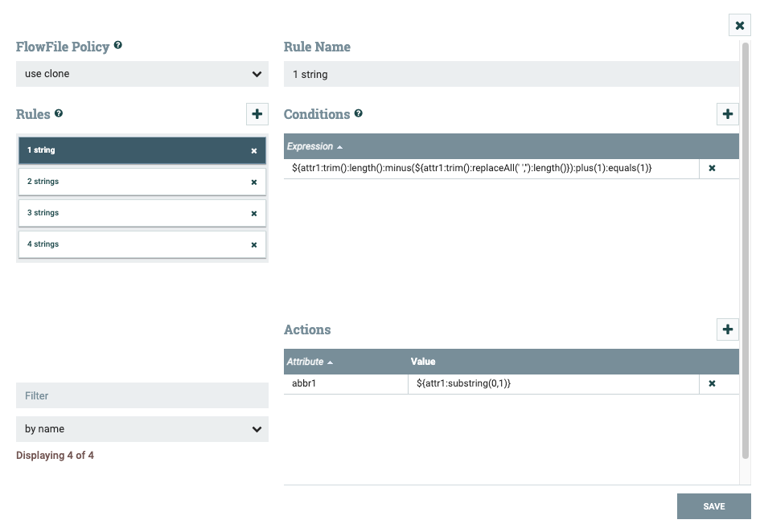
Task: Focus the rules Filter text field
Action: 142,395
